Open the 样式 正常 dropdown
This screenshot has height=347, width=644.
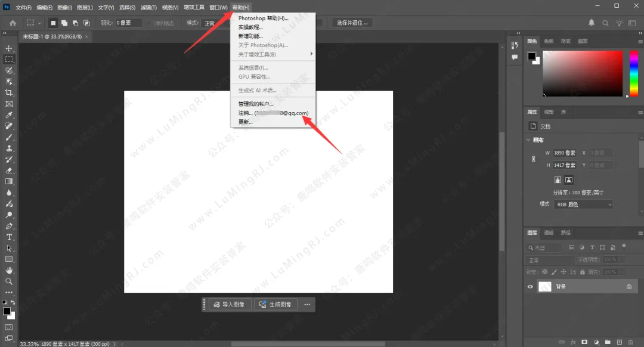point(215,23)
